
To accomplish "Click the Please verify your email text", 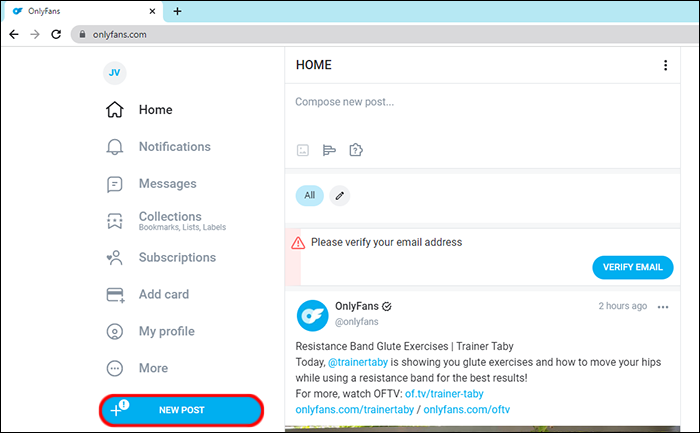I will coord(387,242).
